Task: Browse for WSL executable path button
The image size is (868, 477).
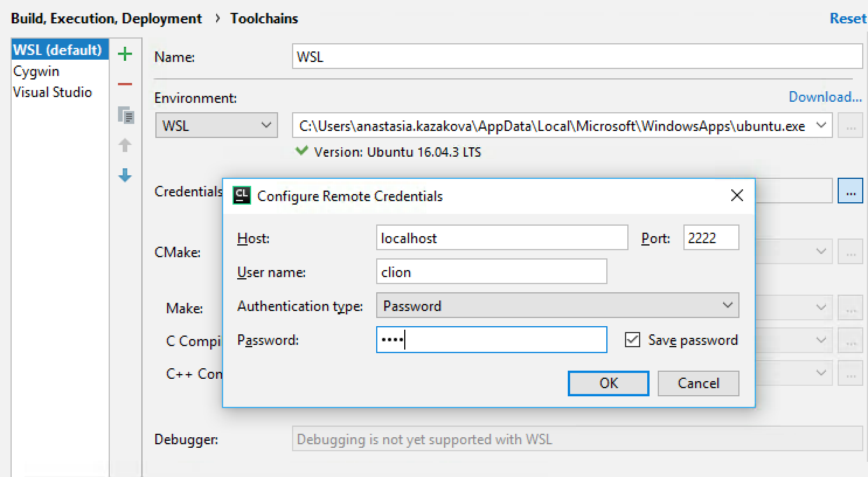Action: point(850,126)
